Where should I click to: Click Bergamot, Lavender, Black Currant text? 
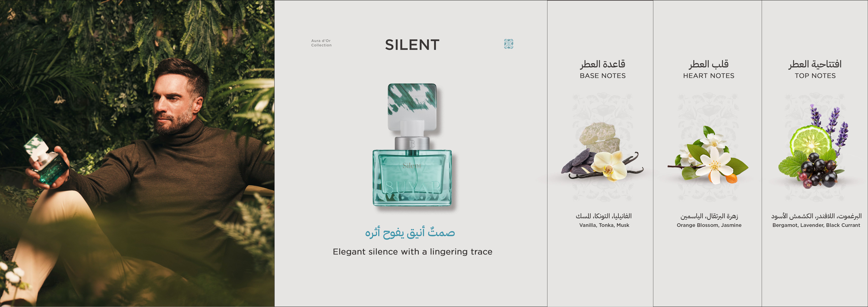coord(816,225)
